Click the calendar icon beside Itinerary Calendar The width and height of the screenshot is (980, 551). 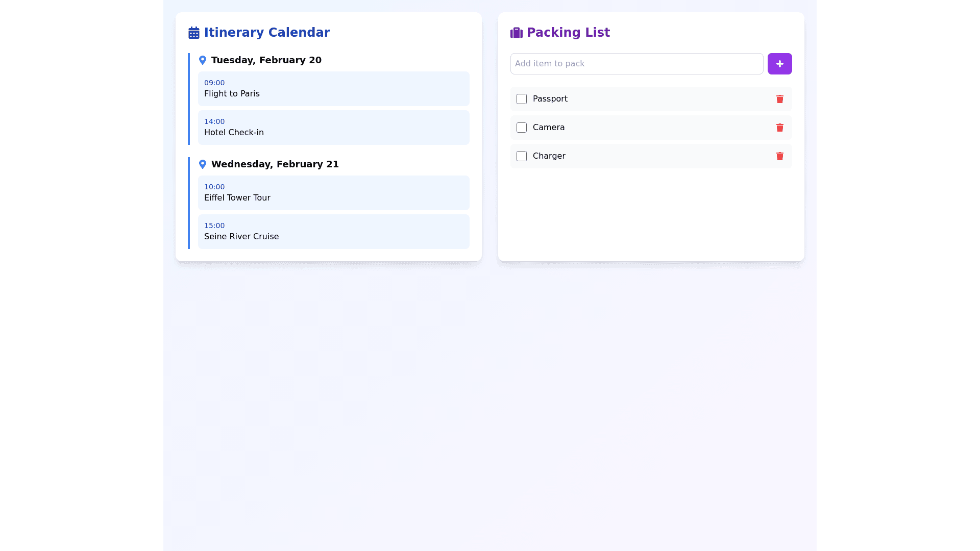coord(193,33)
